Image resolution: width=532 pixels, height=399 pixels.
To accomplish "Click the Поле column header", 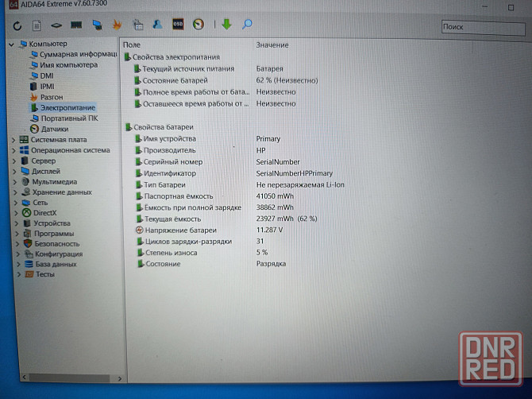I will coord(132,45).
